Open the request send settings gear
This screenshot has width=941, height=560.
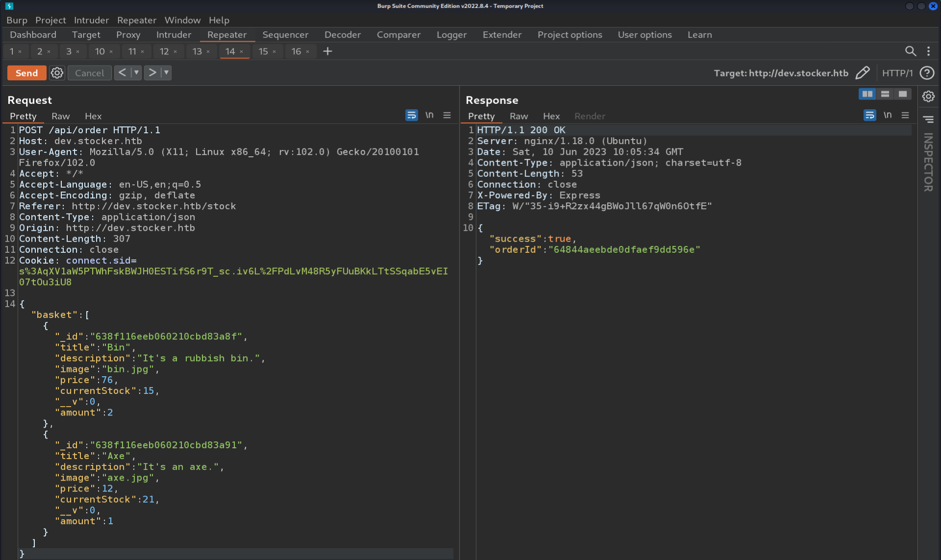tap(57, 73)
